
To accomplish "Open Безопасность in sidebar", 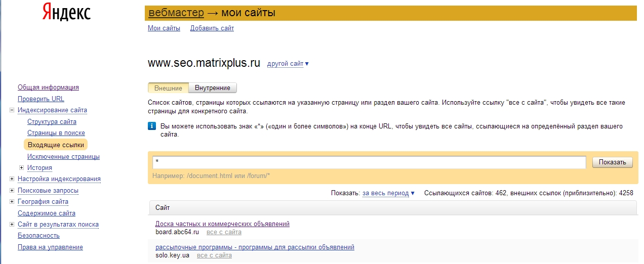I will click(x=38, y=236).
